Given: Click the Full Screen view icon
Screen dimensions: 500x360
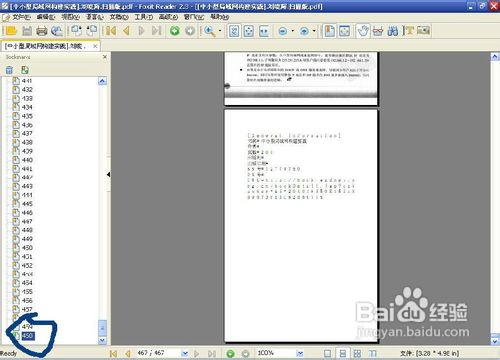Looking at the screenshot, I should point(344,31).
